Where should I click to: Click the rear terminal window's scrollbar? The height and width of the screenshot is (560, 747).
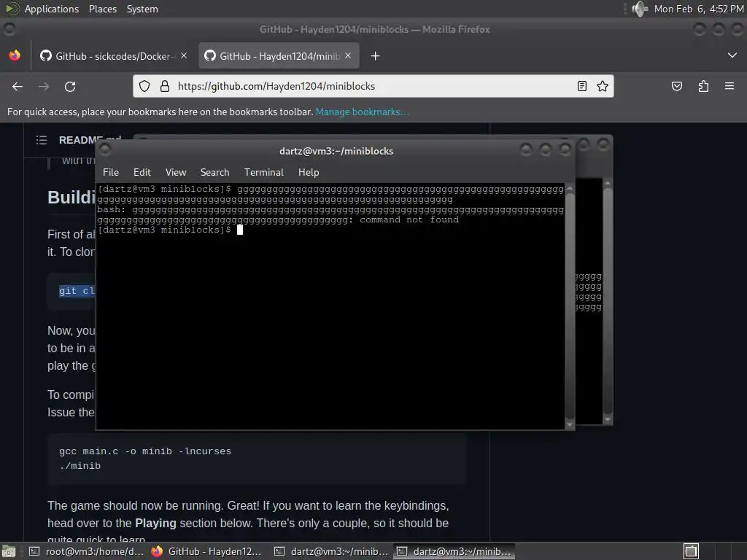[608, 301]
